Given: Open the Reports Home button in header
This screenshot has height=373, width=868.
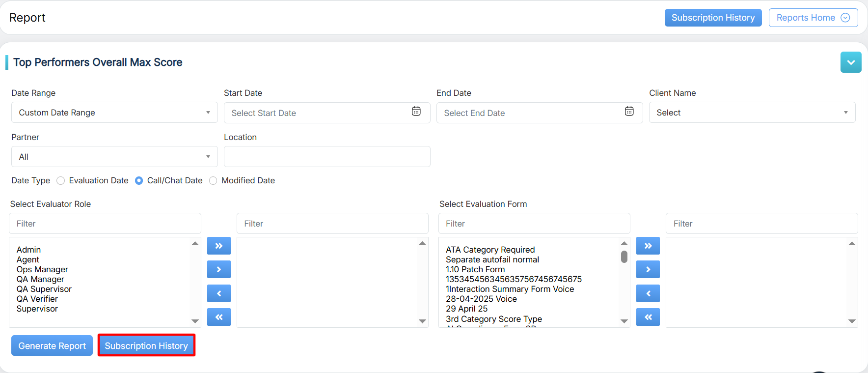Looking at the screenshot, I should (x=813, y=18).
